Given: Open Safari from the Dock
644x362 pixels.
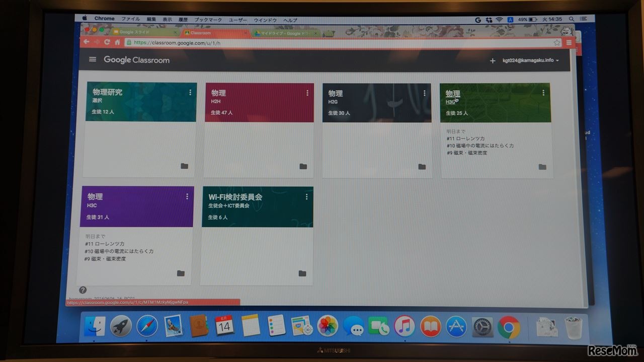Looking at the screenshot, I should click(x=147, y=326).
